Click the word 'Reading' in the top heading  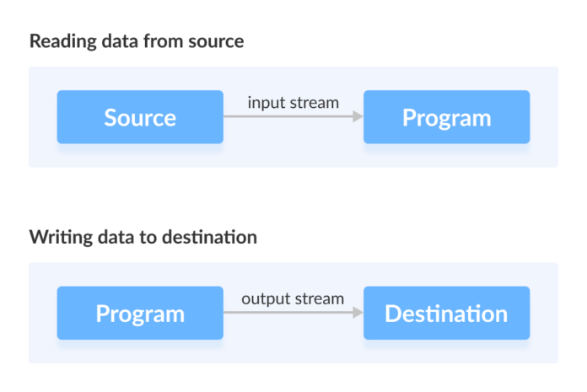click(x=63, y=41)
